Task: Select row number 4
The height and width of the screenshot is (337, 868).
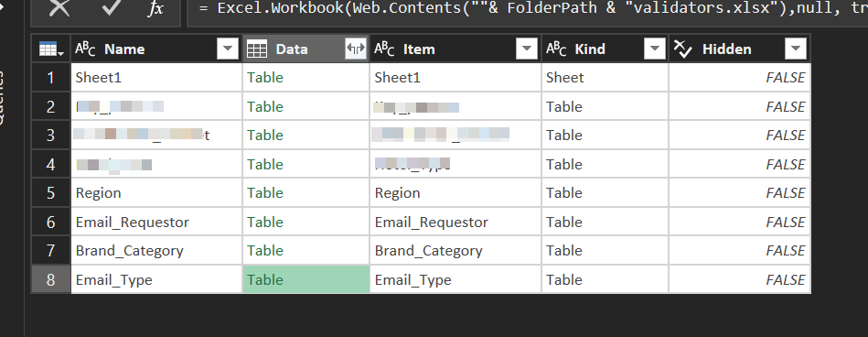Action: point(51,164)
